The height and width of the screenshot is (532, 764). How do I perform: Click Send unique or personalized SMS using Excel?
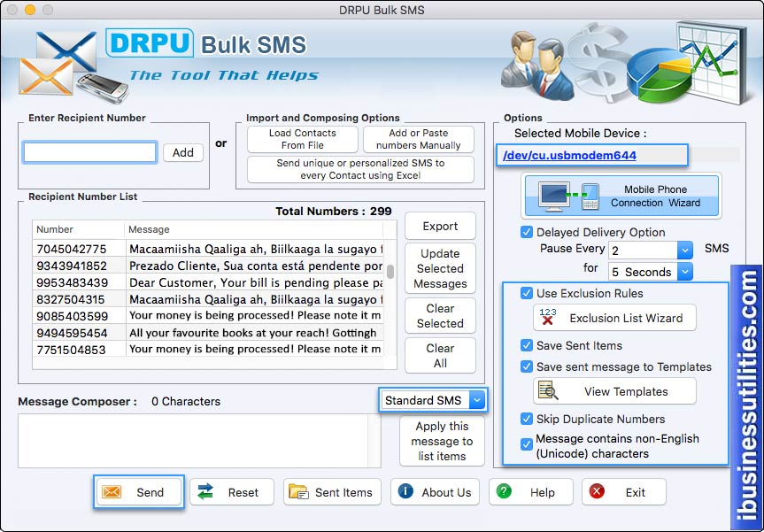point(360,169)
